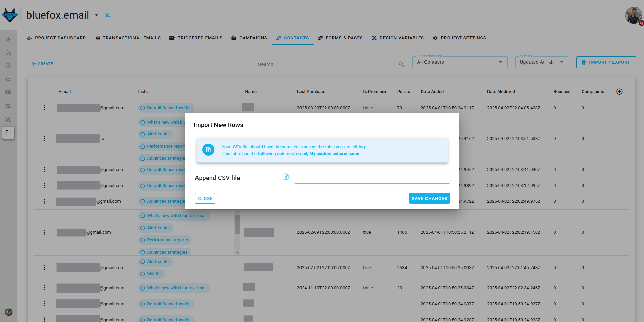644x322 pixels.
Task: Switch to the Transactional Emails tab
Action: coord(128,38)
